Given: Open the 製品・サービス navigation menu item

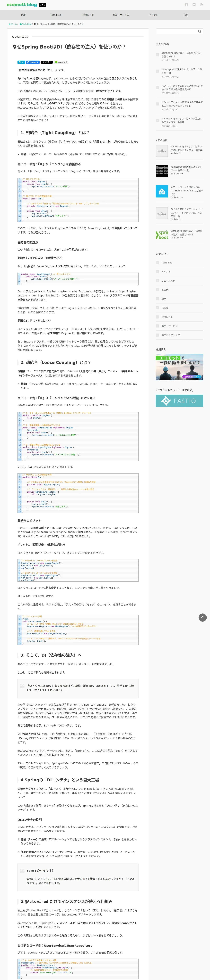Looking at the screenshot, I should (x=121, y=15).
